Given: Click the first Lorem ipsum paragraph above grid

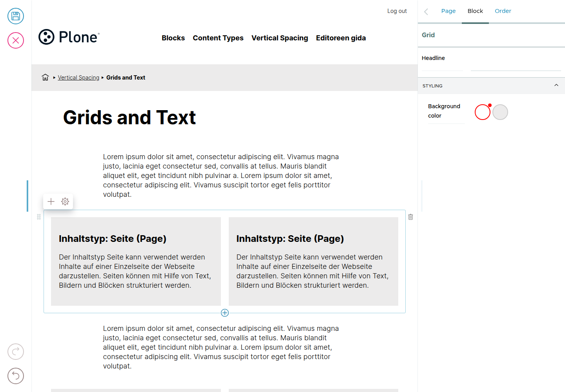Looking at the screenshot, I should pos(221,176).
